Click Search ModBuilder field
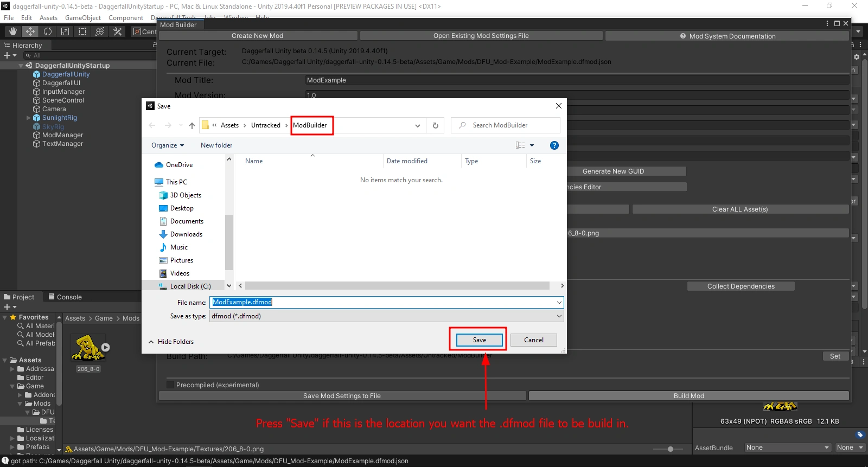This screenshot has height=467, width=868. pos(506,125)
